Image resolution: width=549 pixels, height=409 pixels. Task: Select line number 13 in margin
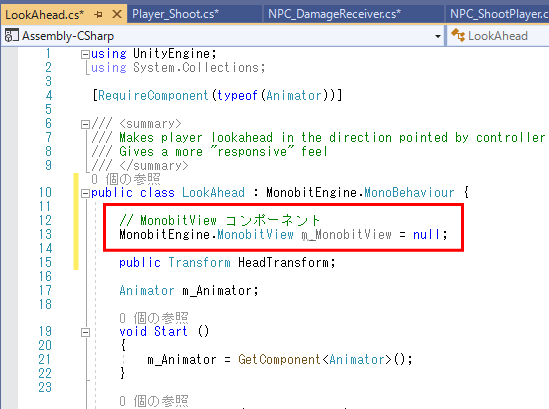coord(46,234)
